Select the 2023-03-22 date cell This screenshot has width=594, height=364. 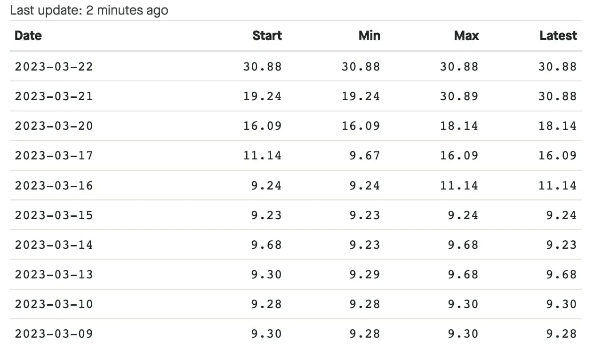pos(54,67)
